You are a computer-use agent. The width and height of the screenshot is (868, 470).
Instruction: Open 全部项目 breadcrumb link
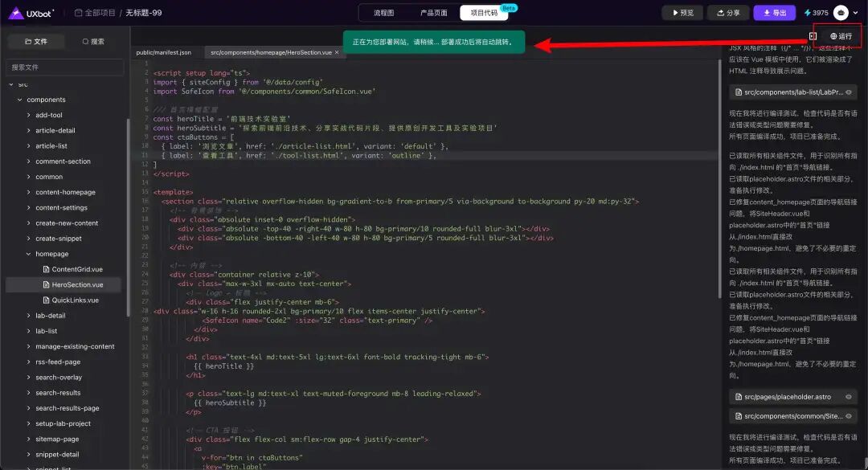[x=95, y=13]
